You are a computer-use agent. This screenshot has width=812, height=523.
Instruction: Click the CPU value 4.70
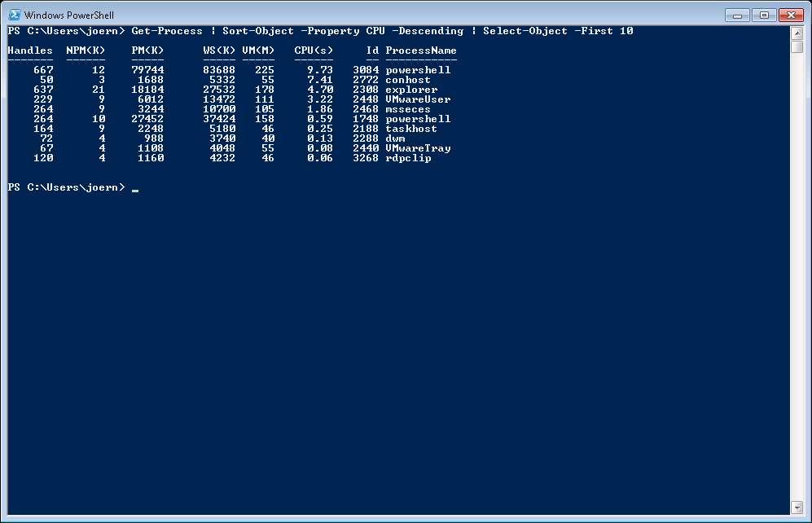click(x=320, y=90)
